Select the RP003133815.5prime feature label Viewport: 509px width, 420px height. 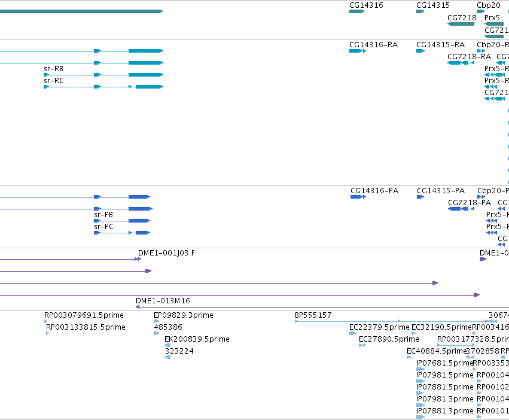(x=86, y=327)
